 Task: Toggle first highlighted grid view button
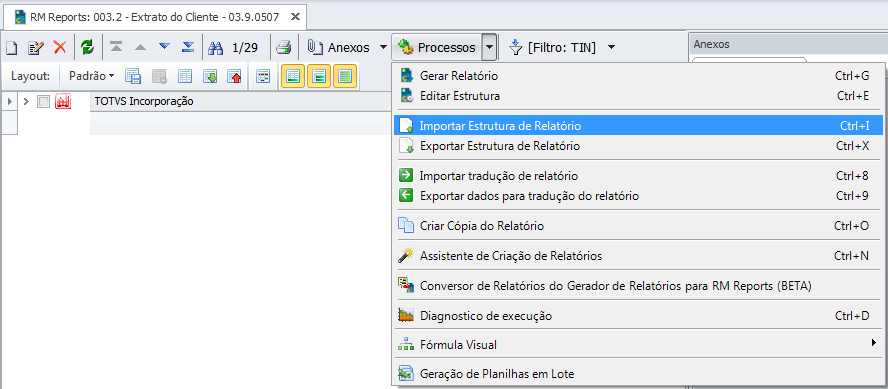point(293,76)
